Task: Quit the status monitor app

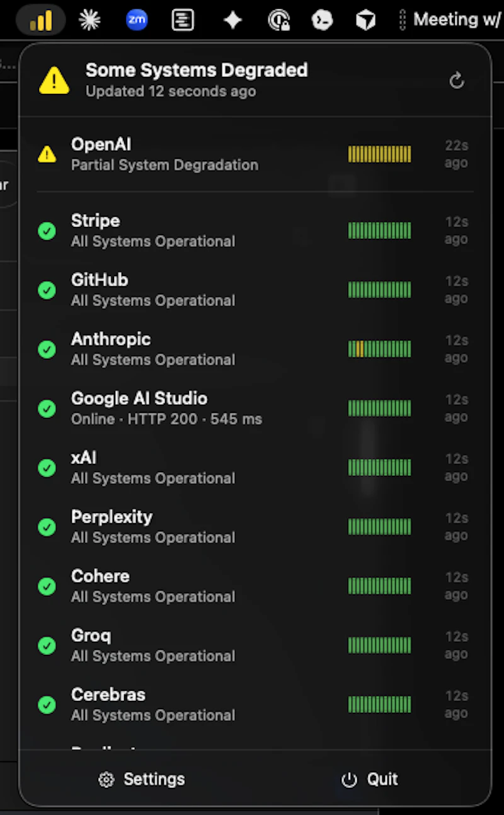Action: [370, 779]
